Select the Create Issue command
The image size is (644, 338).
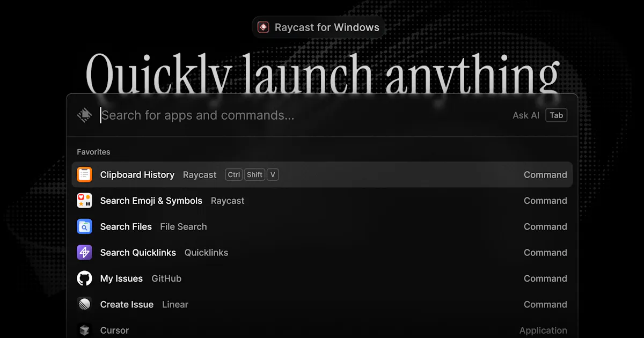point(322,304)
